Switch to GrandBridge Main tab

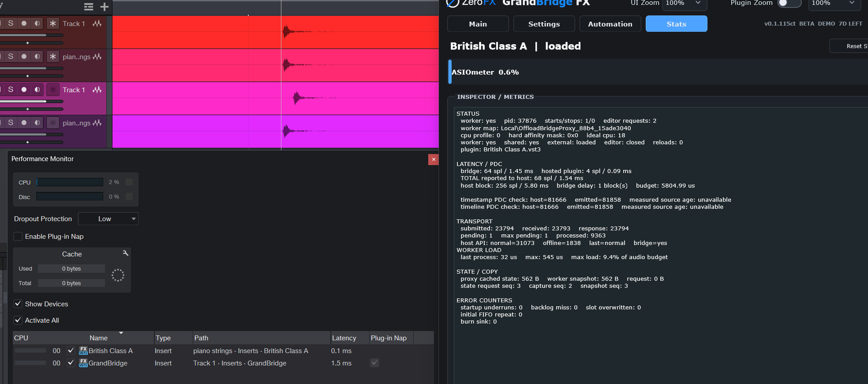(478, 24)
